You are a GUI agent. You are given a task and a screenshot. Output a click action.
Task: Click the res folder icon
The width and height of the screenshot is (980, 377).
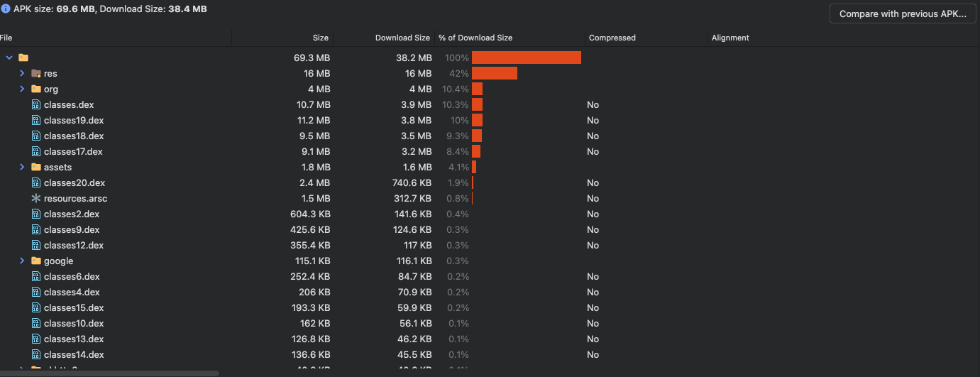tap(36, 73)
